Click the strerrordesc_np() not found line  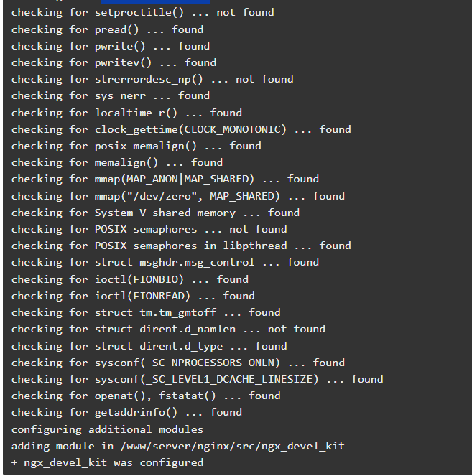point(152,80)
